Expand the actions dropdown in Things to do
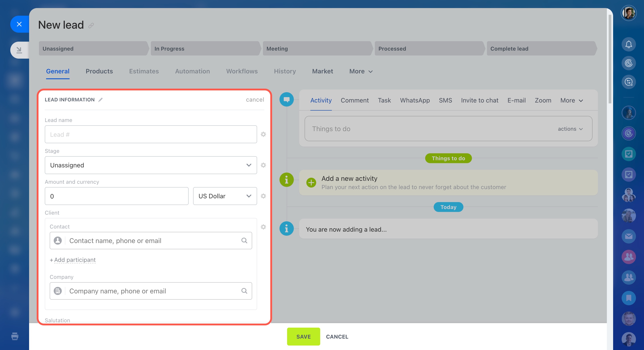This screenshot has height=350, width=644. [x=570, y=129]
